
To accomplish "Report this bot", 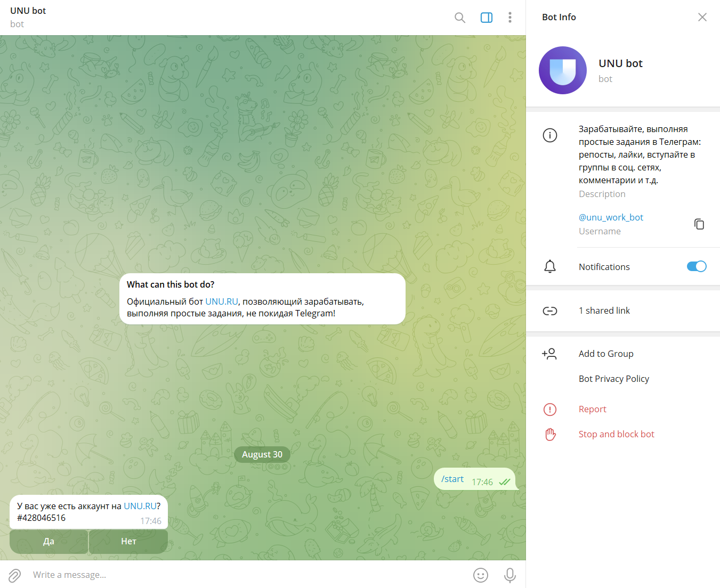I will click(x=593, y=409).
